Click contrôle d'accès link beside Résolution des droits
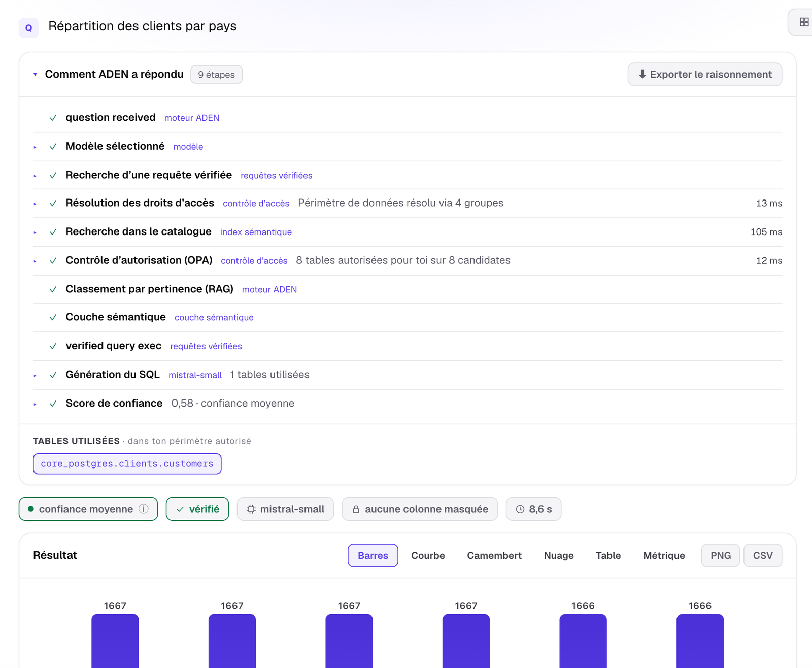 pyautogui.click(x=256, y=203)
